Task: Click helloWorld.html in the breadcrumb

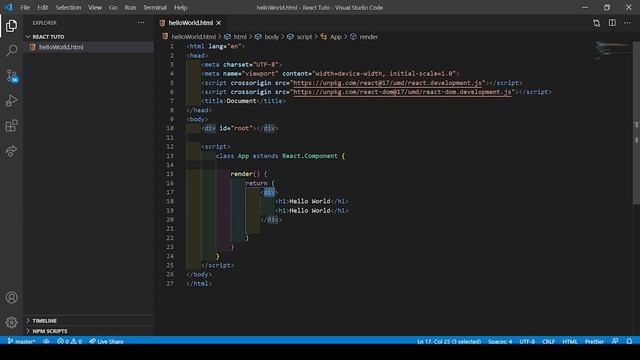Action: pyautogui.click(x=193, y=37)
